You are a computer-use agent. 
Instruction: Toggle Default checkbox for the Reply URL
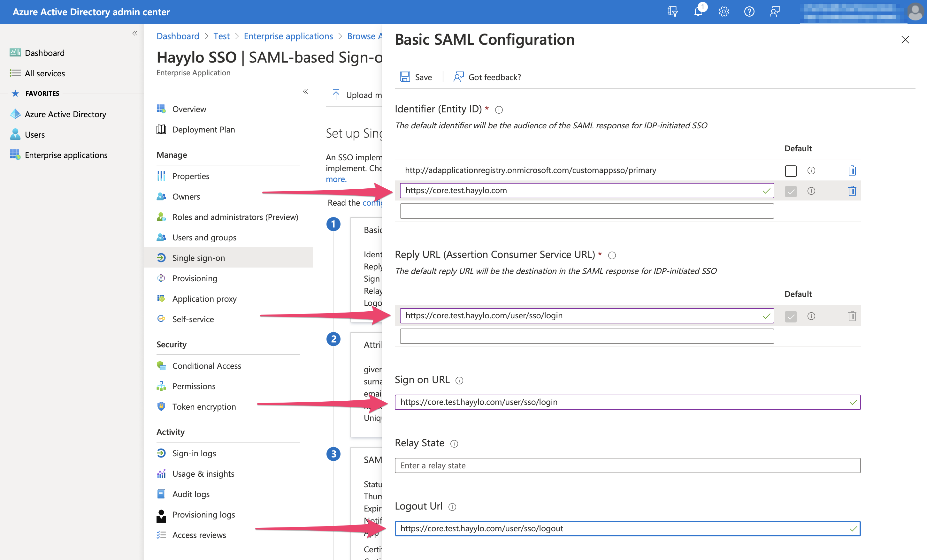[790, 316]
